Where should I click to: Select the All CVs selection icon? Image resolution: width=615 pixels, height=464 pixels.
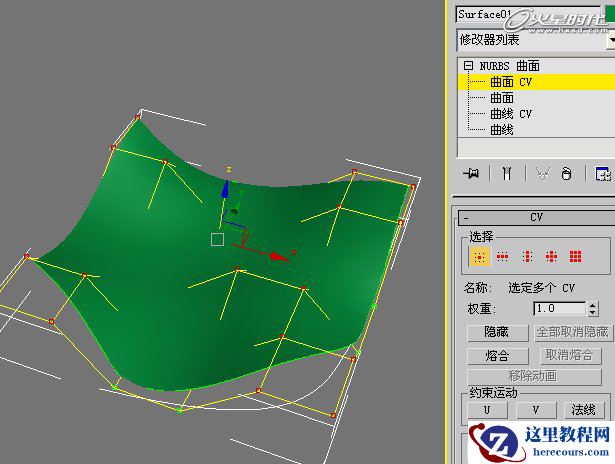click(x=575, y=257)
